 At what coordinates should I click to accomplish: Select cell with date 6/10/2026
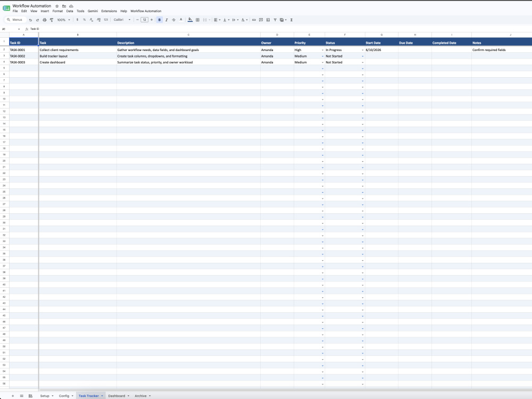coord(381,50)
